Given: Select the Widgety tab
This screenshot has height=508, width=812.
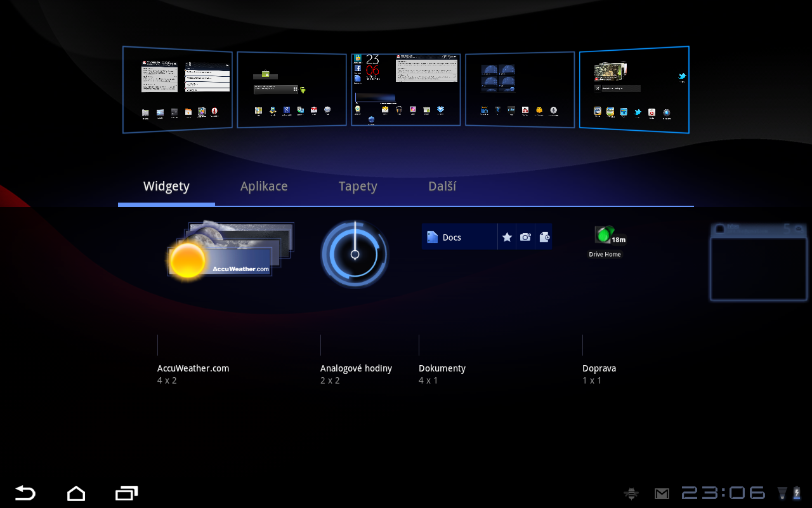Looking at the screenshot, I should [x=166, y=187].
